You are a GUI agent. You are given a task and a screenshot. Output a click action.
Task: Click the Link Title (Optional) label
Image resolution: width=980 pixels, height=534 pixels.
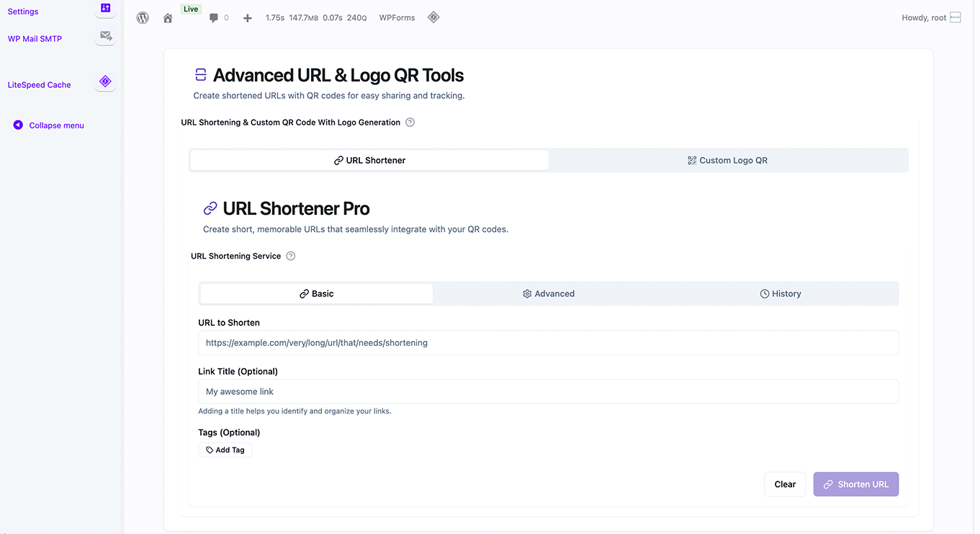coord(238,371)
